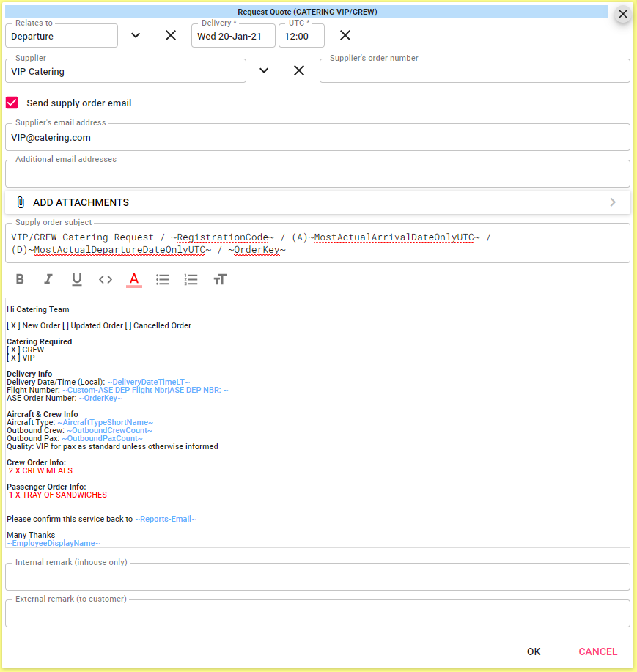Insert a numbered list
Image resolution: width=637 pixels, height=672 pixels.
click(191, 279)
